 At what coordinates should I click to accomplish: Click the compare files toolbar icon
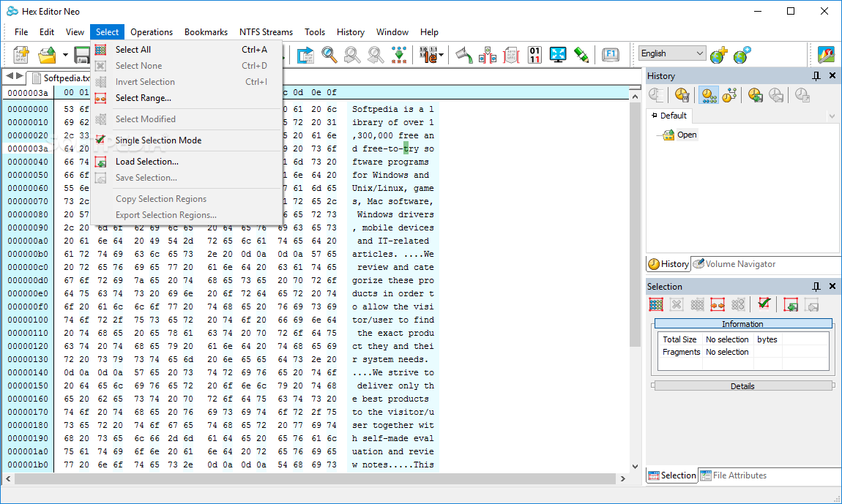(x=488, y=55)
